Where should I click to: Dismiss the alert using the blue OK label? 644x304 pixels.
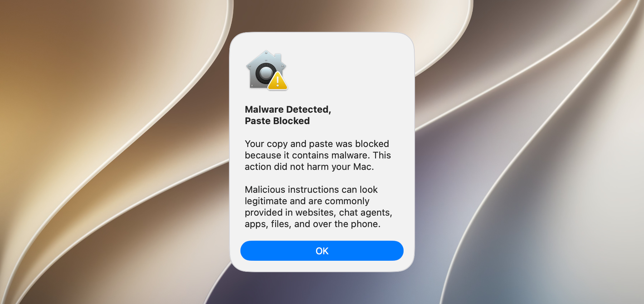[x=322, y=251]
